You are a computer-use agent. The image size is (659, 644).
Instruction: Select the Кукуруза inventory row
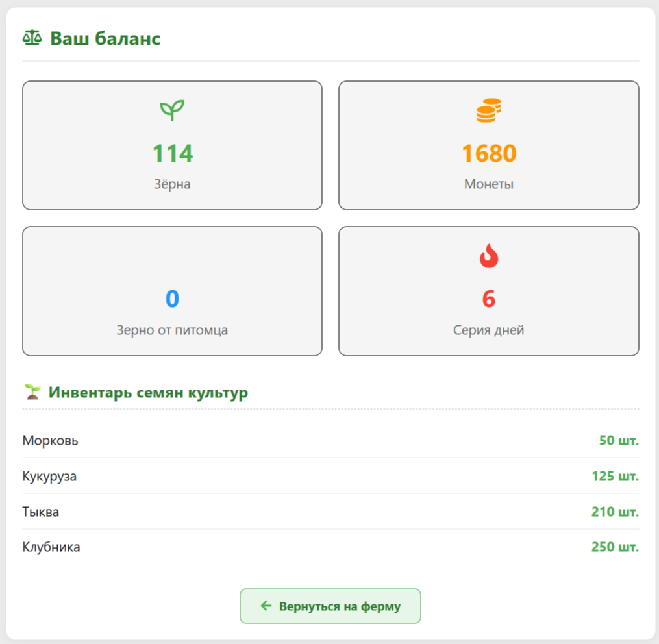coord(330,476)
